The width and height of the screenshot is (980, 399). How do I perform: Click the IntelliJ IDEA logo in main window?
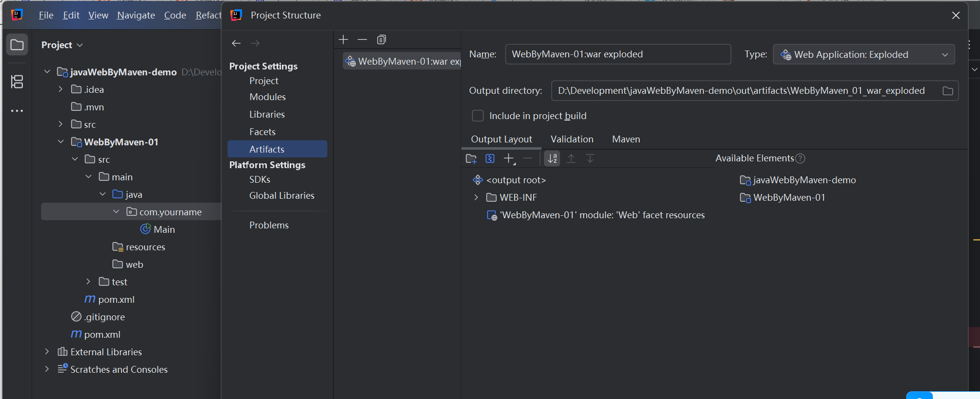point(17,15)
